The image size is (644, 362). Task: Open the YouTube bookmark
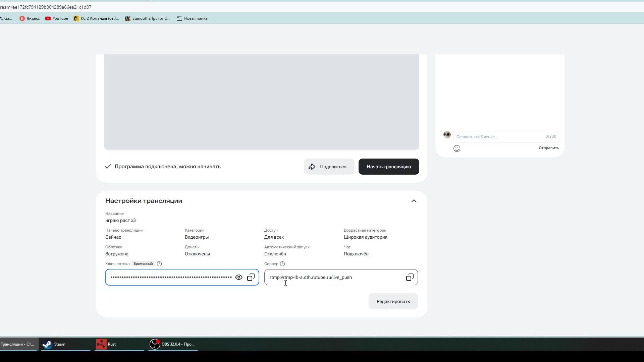click(57, 18)
